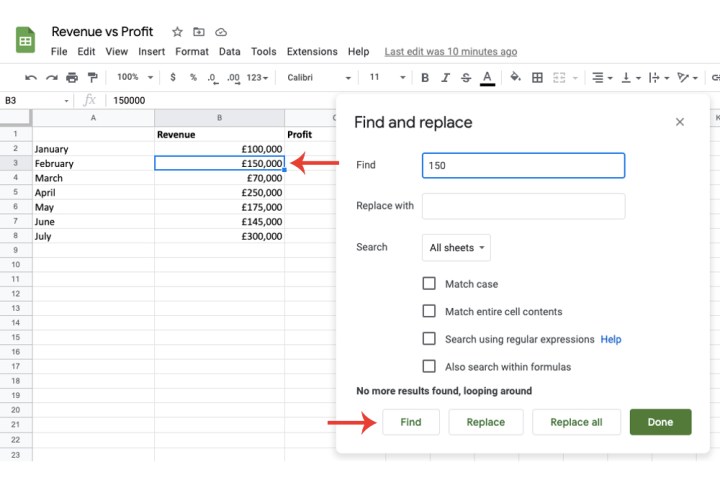Select the £300,000 cell
This screenshot has height=480, width=720.
pos(219,236)
